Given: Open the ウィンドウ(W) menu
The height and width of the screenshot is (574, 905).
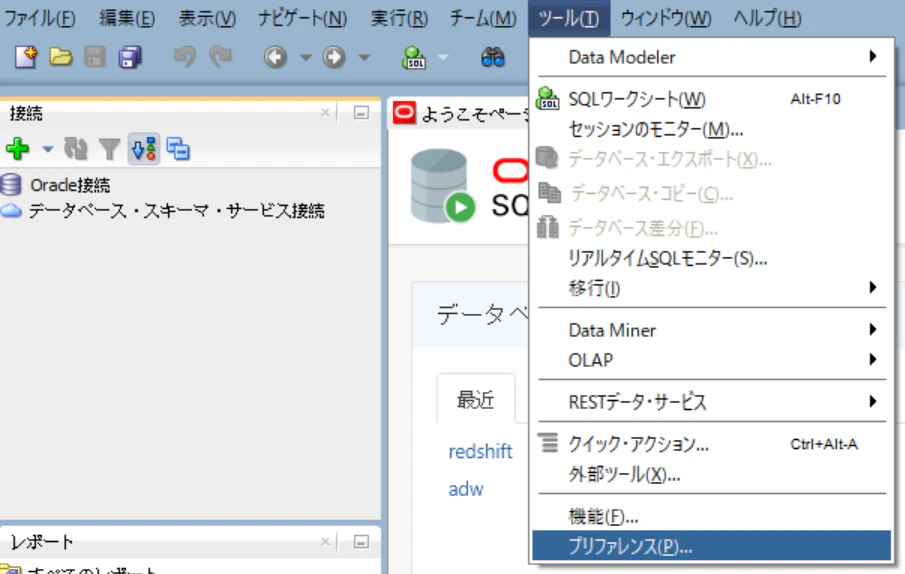Looking at the screenshot, I should tap(665, 18).
